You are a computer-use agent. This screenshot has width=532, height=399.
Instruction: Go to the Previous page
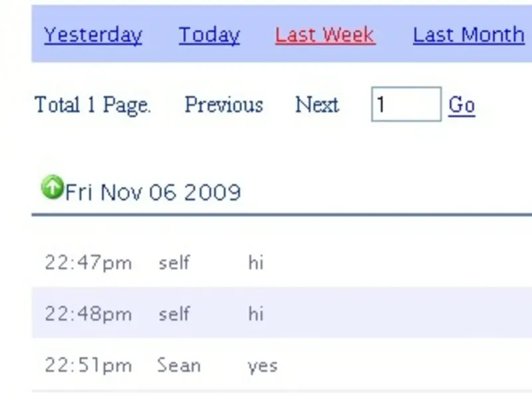(x=223, y=105)
